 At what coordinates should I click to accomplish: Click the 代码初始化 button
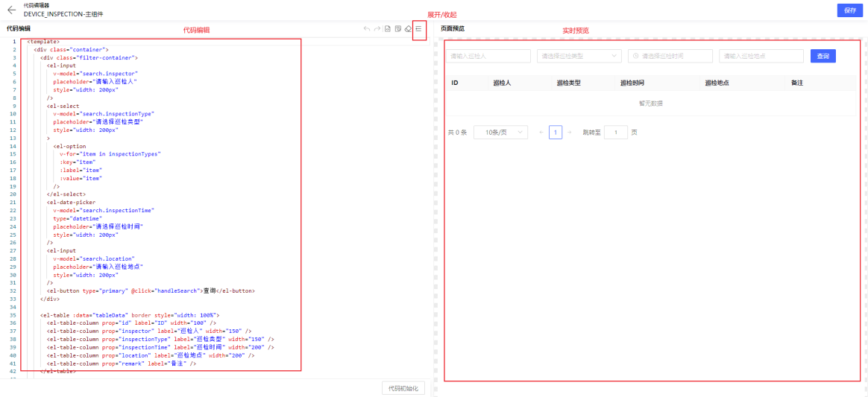click(x=403, y=388)
